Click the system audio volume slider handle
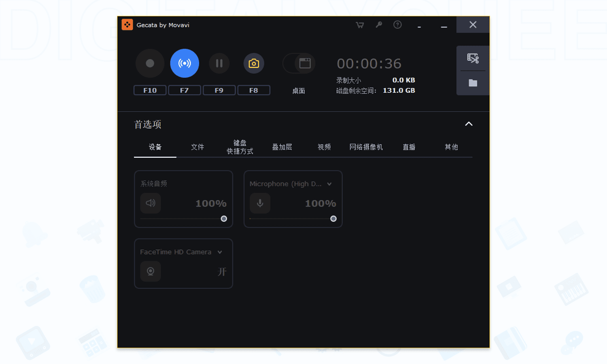 pos(224,219)
